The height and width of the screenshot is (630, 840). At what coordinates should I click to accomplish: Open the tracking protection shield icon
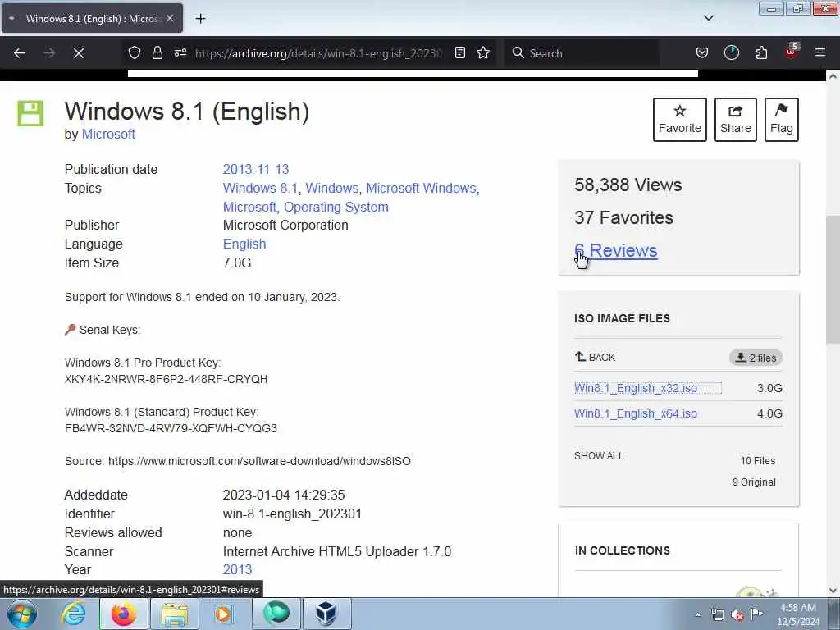pyautogui.click(x=134, y=52)
